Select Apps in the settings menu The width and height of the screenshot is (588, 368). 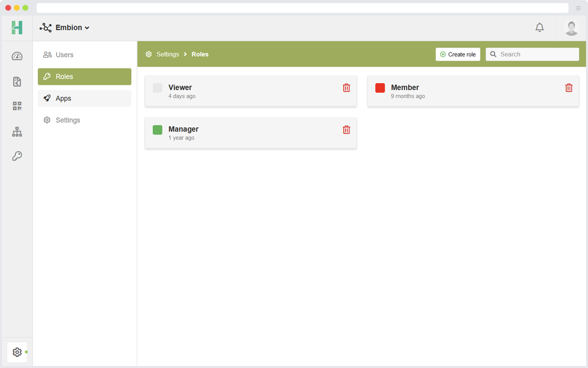[63, 99]
